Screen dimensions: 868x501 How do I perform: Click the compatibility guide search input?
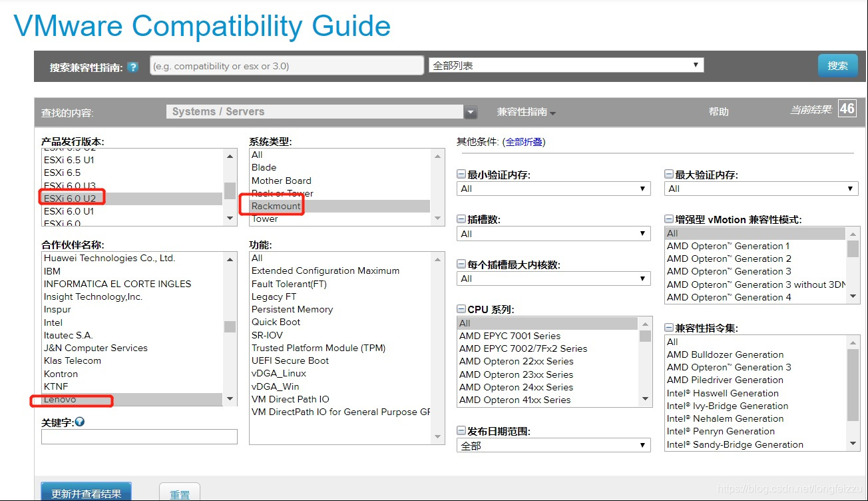pos(287,66)
